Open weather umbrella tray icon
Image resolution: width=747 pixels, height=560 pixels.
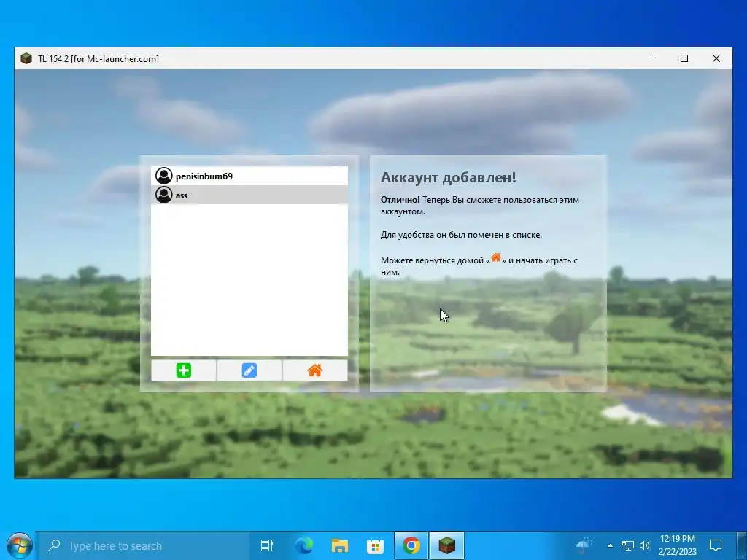pos(584,545)
